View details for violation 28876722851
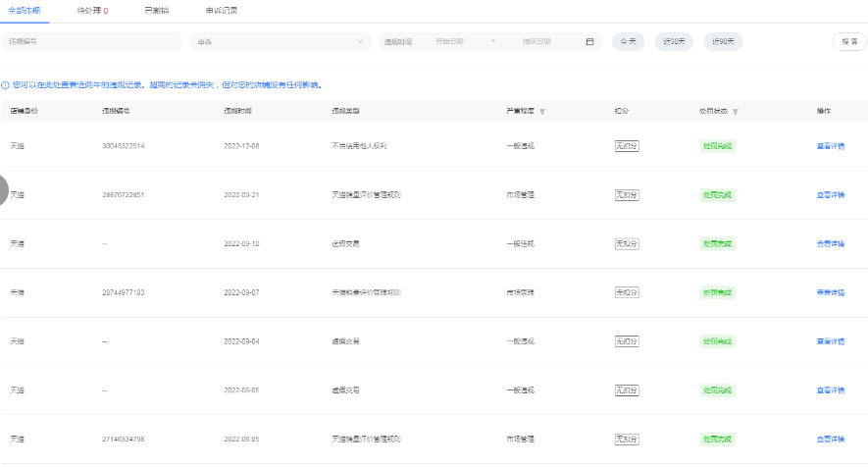This screenshot has width=868, height=467. [x=831, y=195]
